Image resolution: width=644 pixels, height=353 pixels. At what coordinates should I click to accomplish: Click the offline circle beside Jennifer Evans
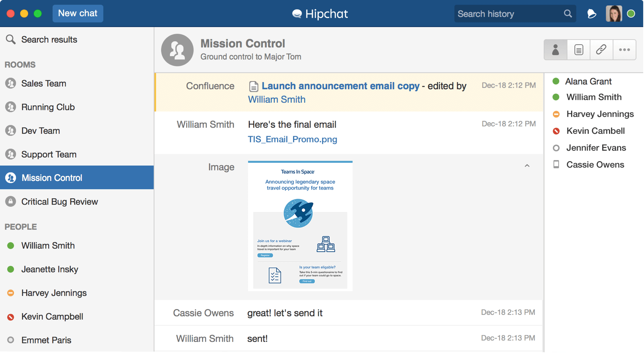(556, 148)
